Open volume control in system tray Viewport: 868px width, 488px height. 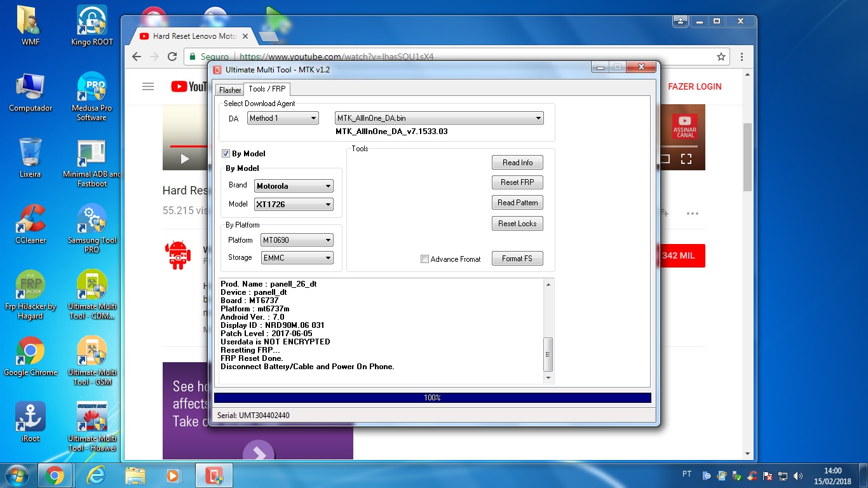pos(798,475)
